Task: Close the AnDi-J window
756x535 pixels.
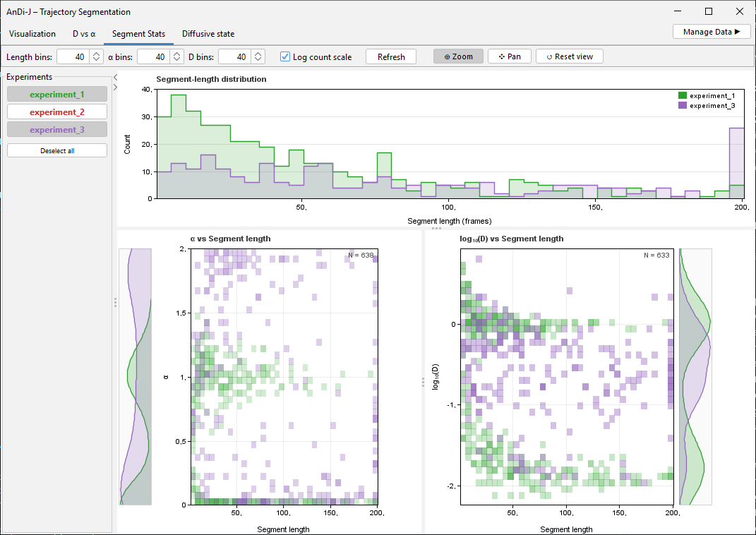Action: (740, 11)
